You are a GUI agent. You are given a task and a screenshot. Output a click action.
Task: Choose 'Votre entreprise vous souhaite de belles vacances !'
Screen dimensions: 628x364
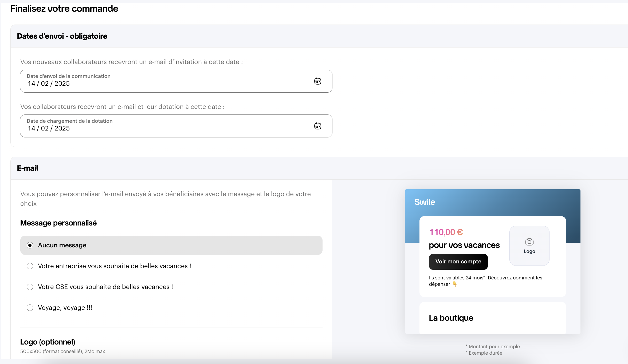click(171, 266)
